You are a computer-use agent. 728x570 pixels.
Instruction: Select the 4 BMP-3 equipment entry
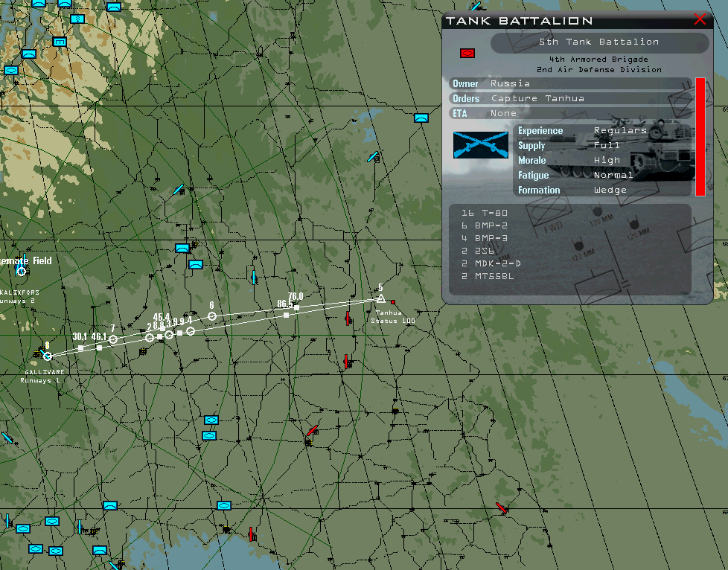coord(485,238)
